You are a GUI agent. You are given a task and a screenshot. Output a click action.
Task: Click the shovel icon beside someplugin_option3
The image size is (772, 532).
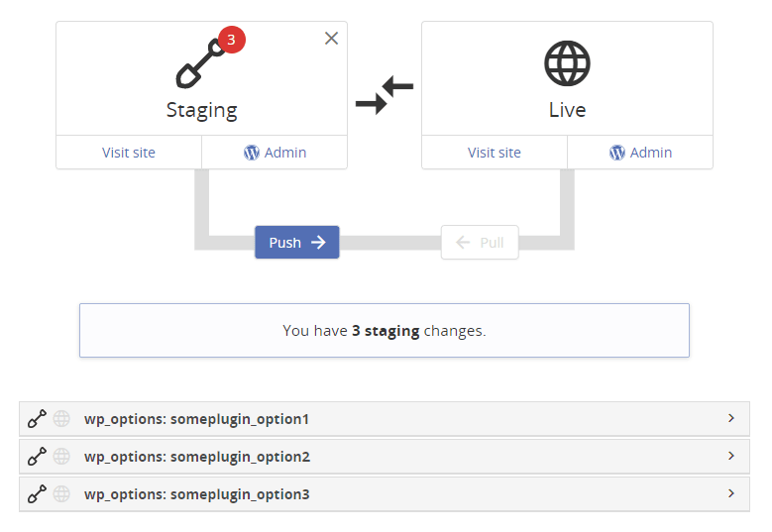tap(37, 493)
